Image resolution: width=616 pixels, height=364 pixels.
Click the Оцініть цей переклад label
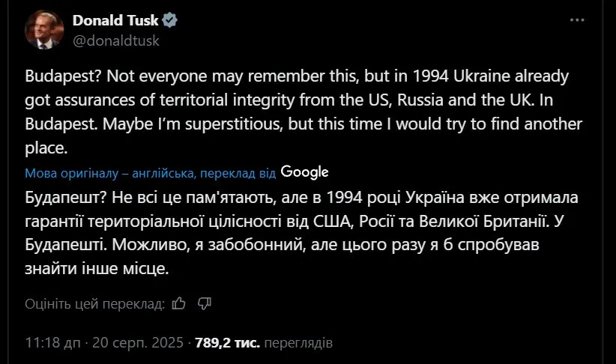point(94,303)
